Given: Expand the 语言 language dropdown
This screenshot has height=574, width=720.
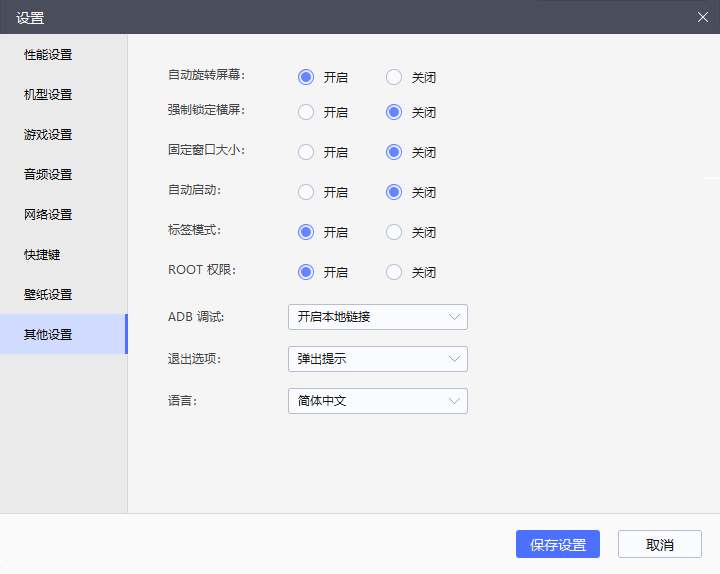Looking at the screenshot, I should coord(377,401).
